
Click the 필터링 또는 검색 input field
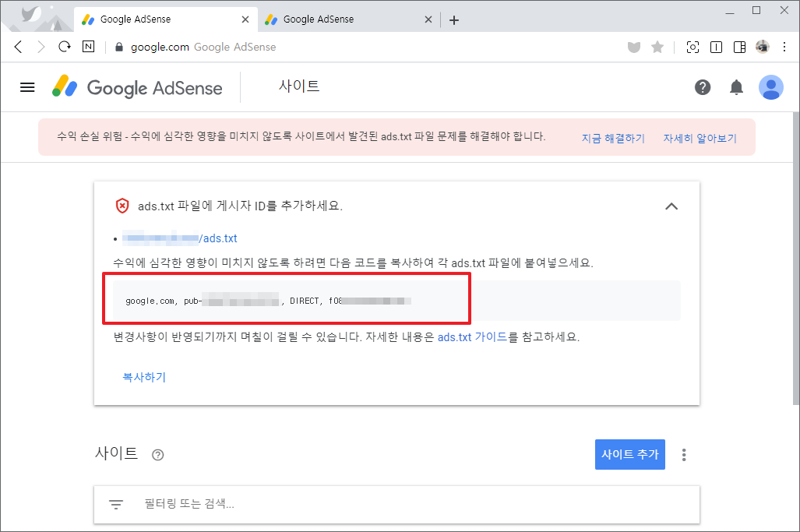pyautogui.click(x=396, y=505)
